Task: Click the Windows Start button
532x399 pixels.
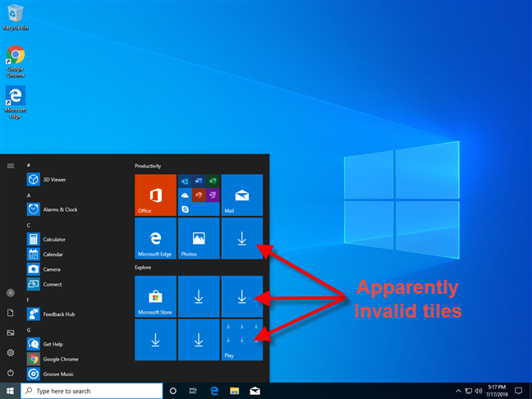Action: (10, 391)
